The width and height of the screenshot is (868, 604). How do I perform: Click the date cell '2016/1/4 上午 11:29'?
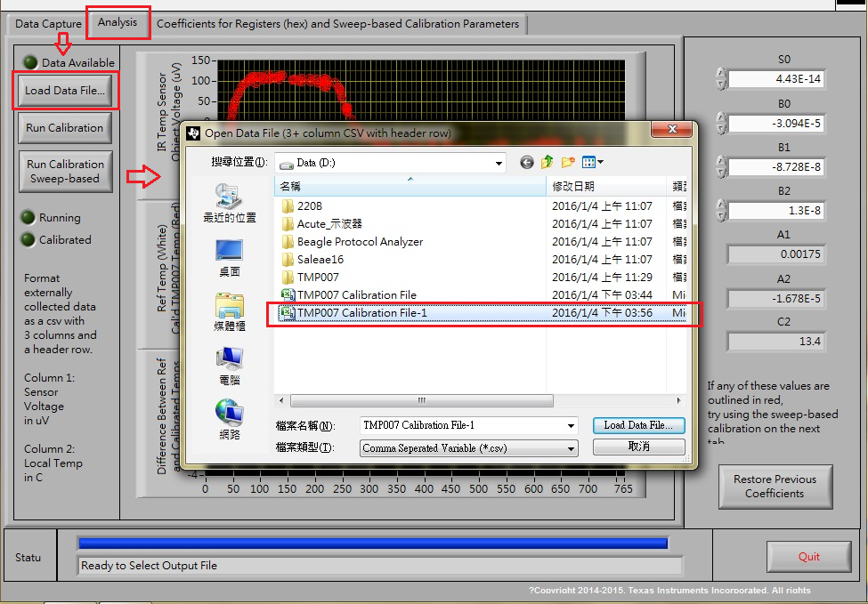pyautogui.click(x=603, y=277)
